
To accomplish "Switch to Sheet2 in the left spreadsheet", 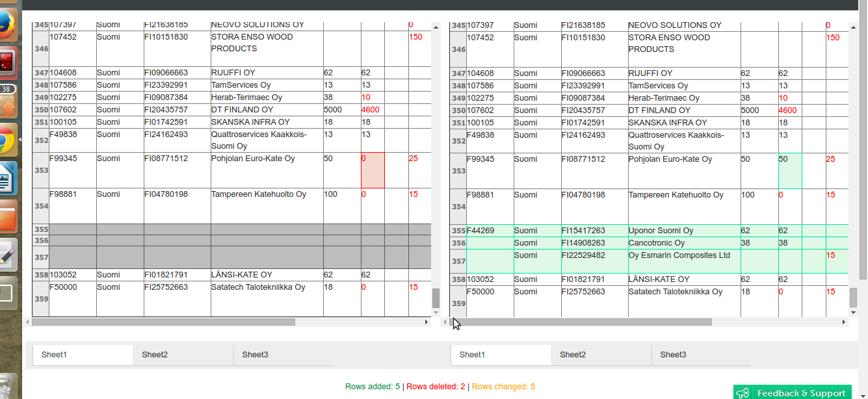I will (155, 355).
